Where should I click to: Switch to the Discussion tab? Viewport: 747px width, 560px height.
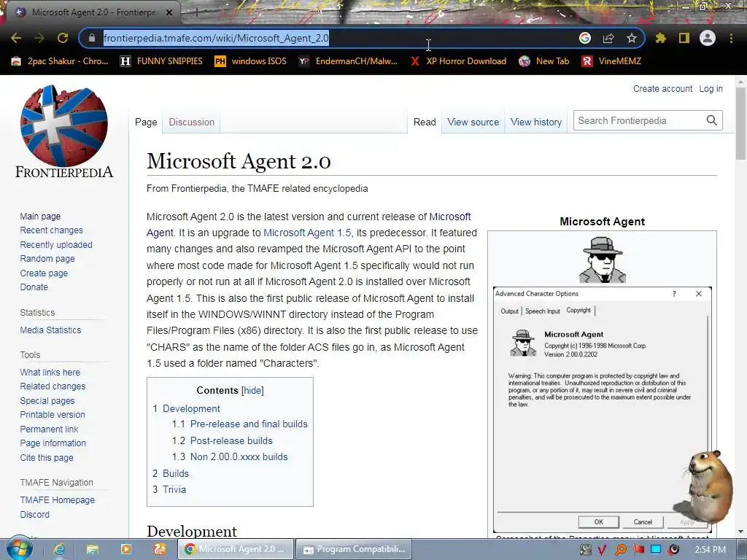click(x=192, y=122)
